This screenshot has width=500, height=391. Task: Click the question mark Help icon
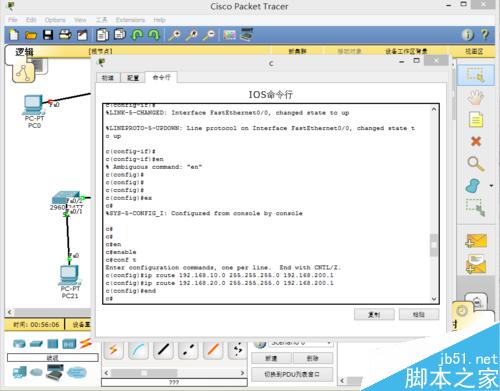click(485, 34)
